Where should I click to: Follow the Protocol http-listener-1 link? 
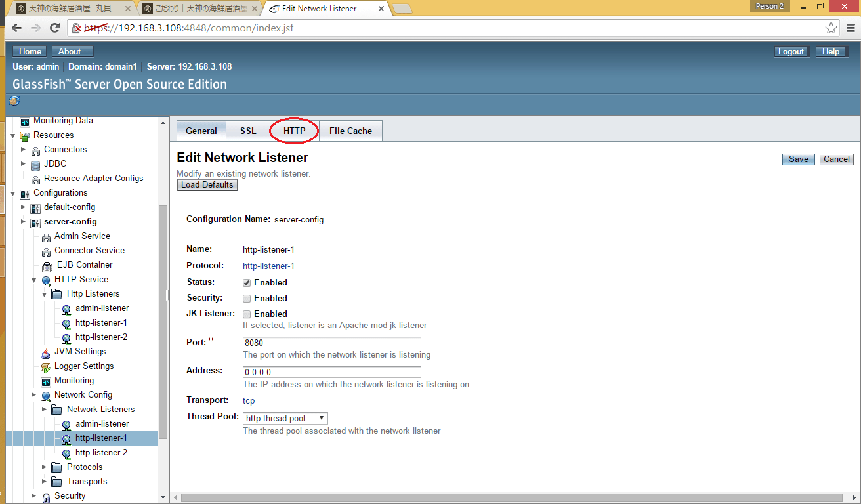(268, 266)
